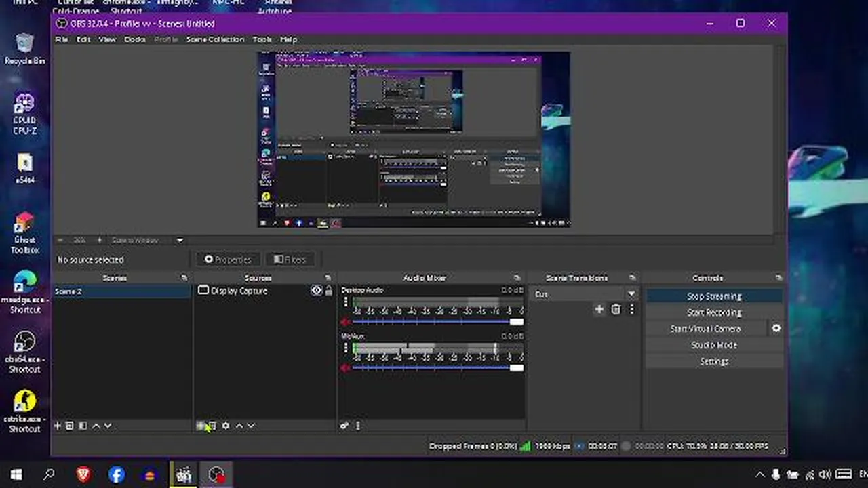The image size is (868, 488).
Task: Add a source with the Sources plus icon
Action: point(200,426)
